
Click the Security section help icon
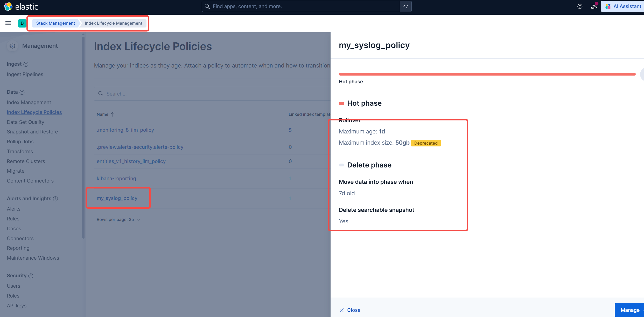point(31,276)
